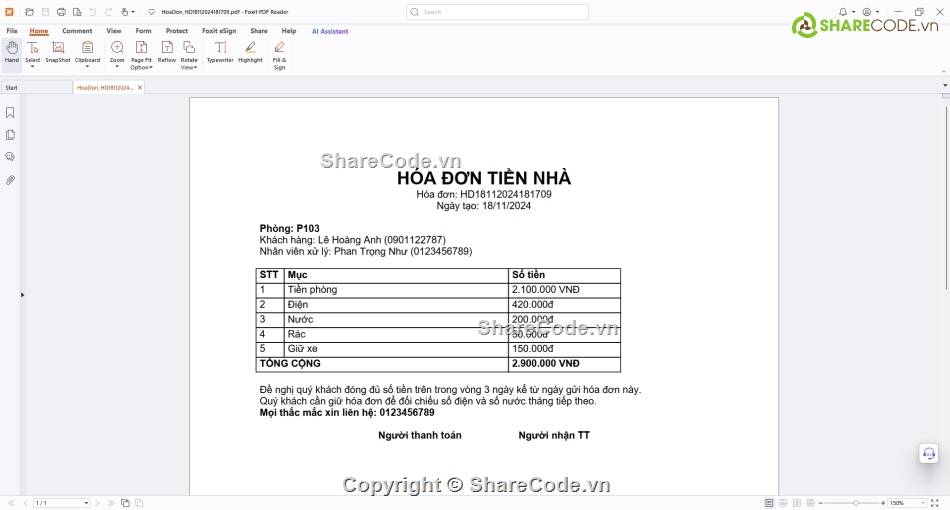
Task: Enable continuous page view mode
Action: click(783, 503)
